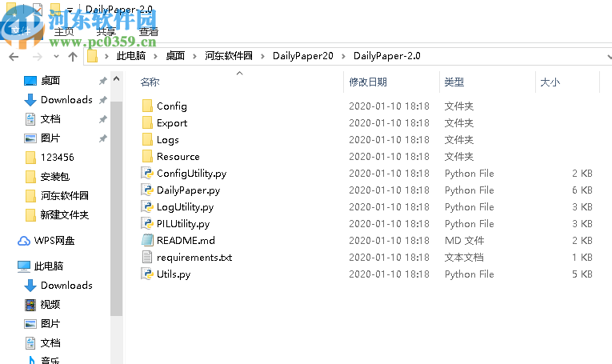Open 河东软件园 folder in navigation pane
Screen dimensions: 612x364
click(57, 195)
